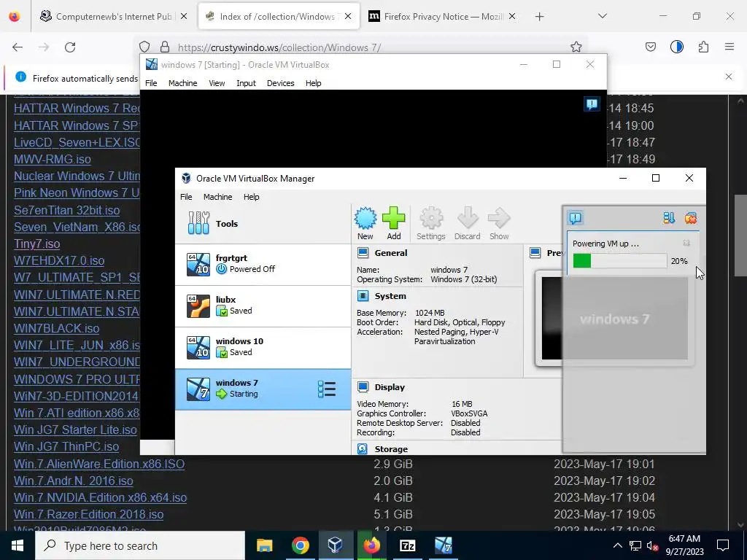The height and width of the screenshot is (560, 747).
Task: Open the Help menu in VirtualBox Manager
Action: point(251,197)
